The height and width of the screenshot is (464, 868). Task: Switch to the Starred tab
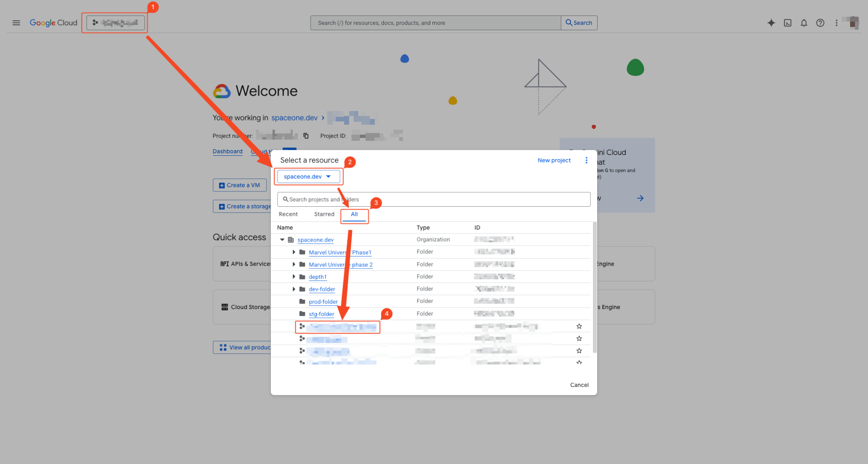[x=324, y=214]
